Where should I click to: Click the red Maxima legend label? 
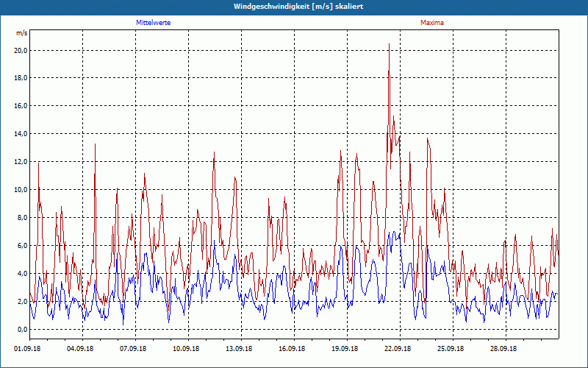[x=432, y=23]
